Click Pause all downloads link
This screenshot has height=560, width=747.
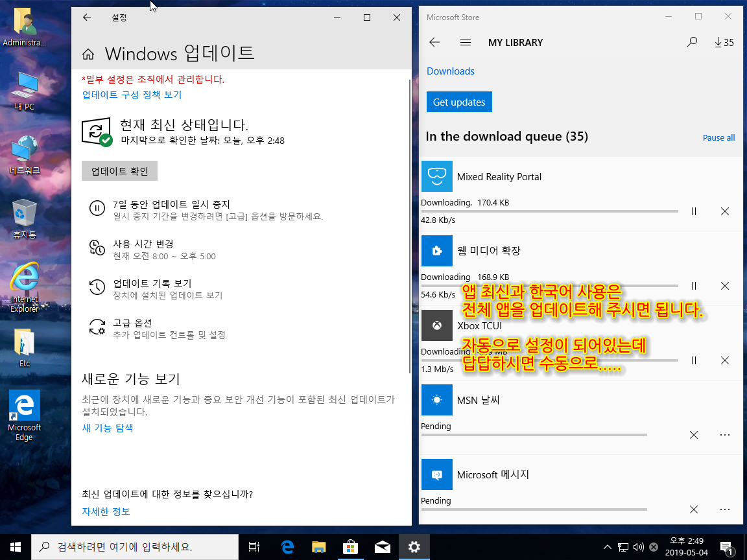718,137
